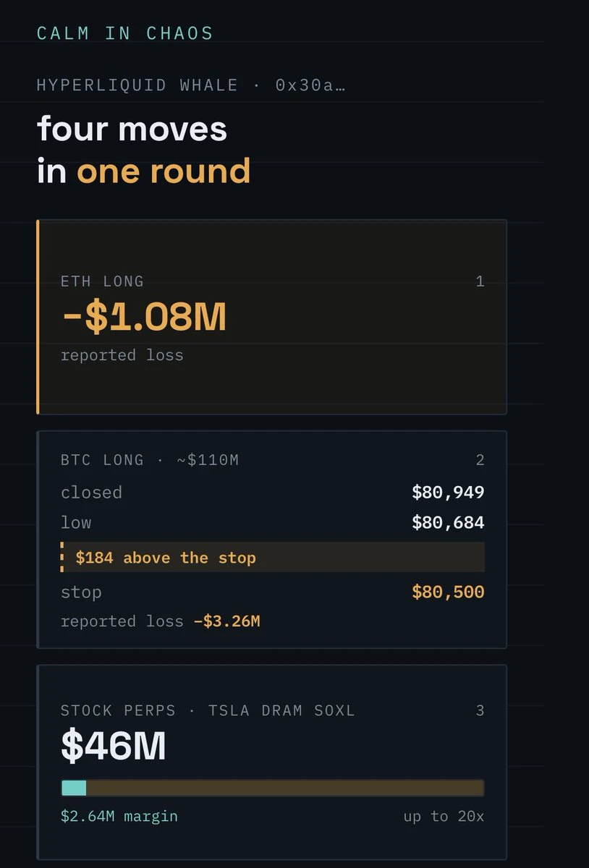Click the reported loss -$3.26M value
This screenshot has height=868, width=589.
(x=226, y=621)
